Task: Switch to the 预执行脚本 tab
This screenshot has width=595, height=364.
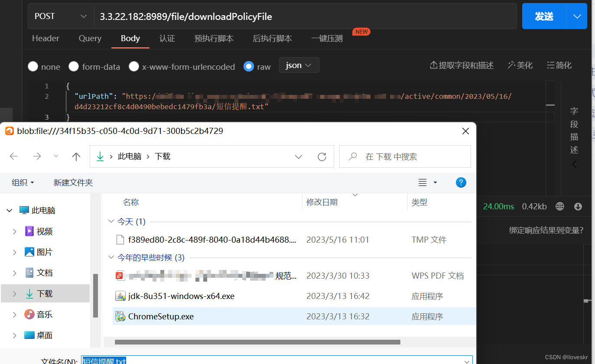Action: (214, 39)
